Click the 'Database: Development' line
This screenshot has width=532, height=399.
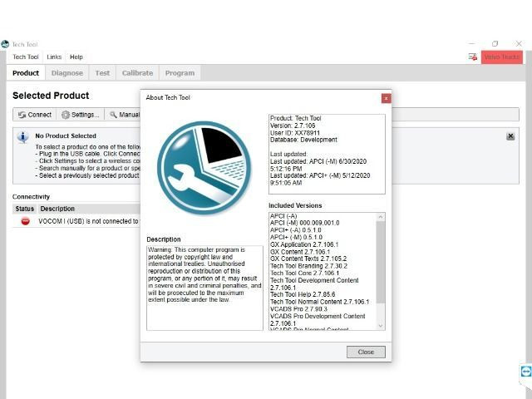[303, 140]
